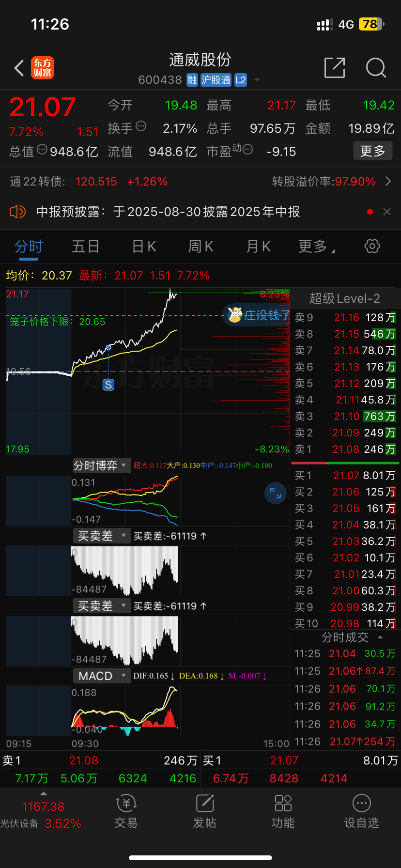401x868 pixels.
Task: Open the 功能 functions icon
Action: (283, 811)
